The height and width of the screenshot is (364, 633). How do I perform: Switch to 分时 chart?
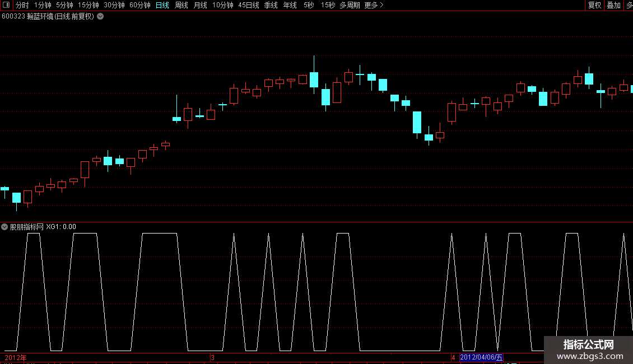tap(22, 5)
